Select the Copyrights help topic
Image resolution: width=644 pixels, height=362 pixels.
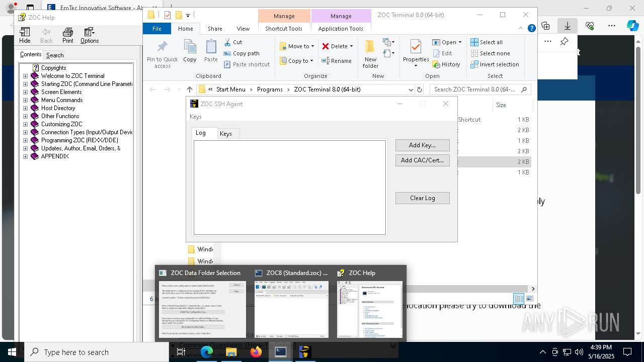pyautogui.click(x=53, y=68)
